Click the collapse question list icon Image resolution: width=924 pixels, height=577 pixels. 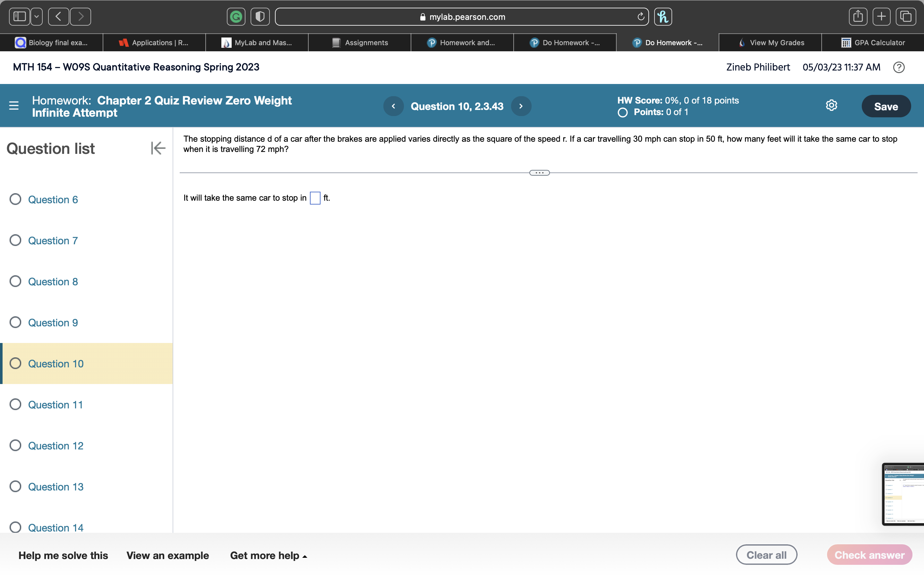coord(157,147)
